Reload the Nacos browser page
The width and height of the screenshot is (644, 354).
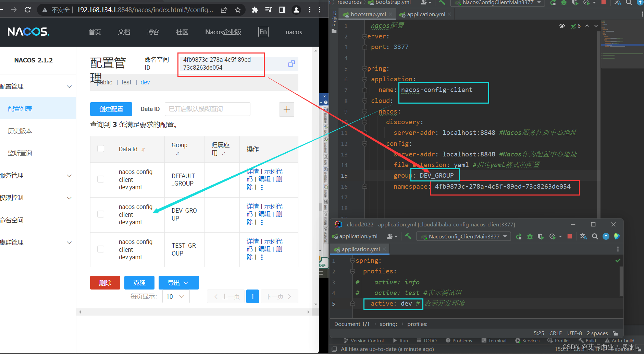(x=28, y=10)
